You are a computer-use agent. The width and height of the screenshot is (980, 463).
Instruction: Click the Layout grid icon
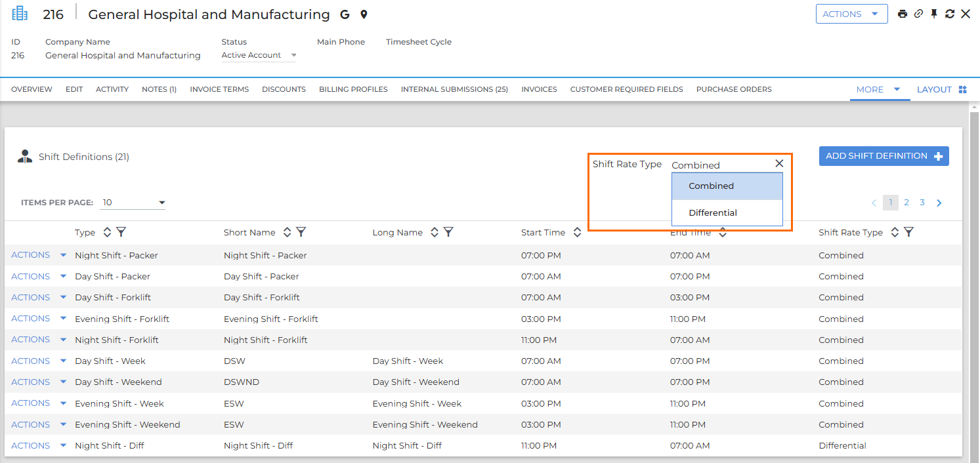coord(963,89)
